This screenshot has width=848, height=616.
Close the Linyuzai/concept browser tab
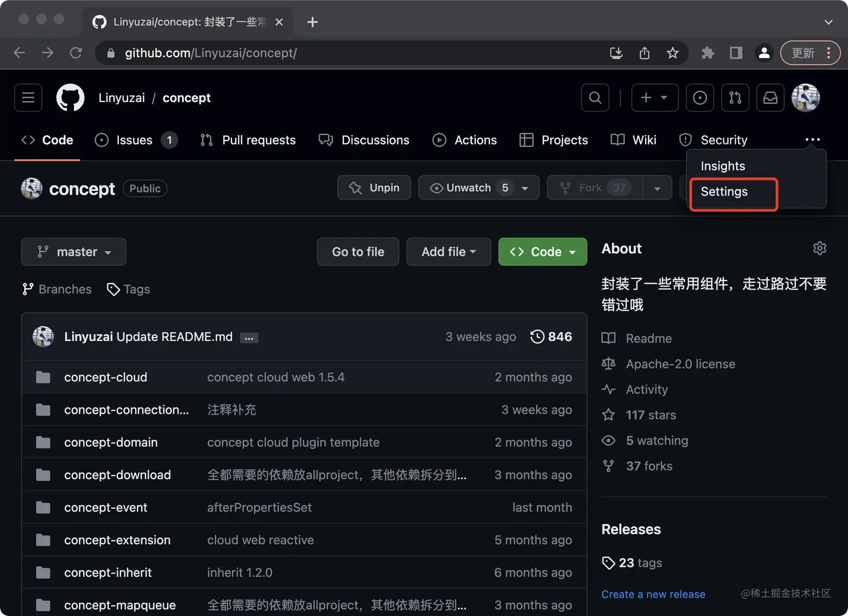coord(279,22)
